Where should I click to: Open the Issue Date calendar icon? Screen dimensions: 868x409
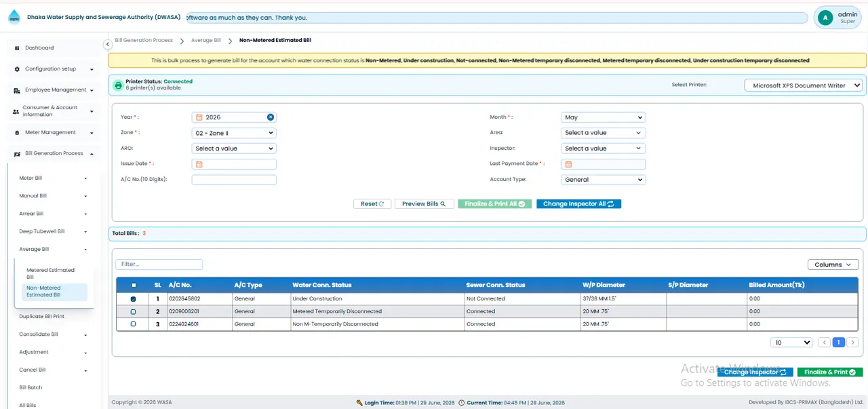coord(199,164)
